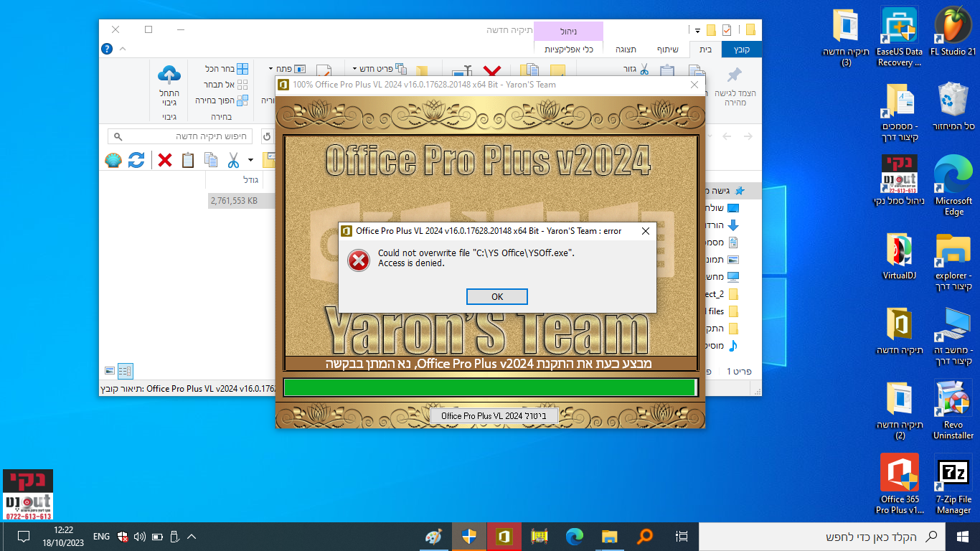Click Office installer icon on taskbar

point(504,536)
